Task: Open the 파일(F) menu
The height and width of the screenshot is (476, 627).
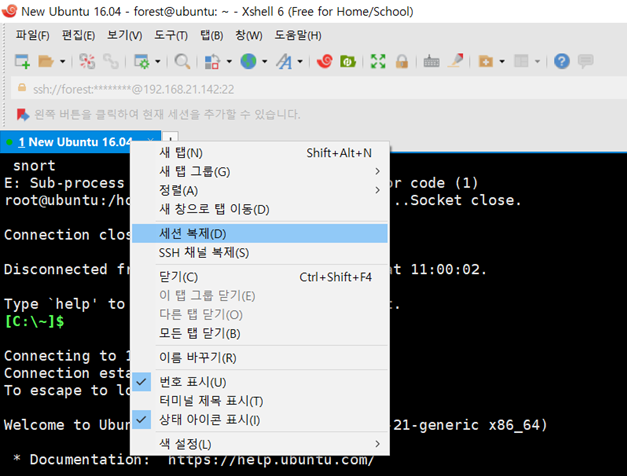Action: (x=32, y=35)
